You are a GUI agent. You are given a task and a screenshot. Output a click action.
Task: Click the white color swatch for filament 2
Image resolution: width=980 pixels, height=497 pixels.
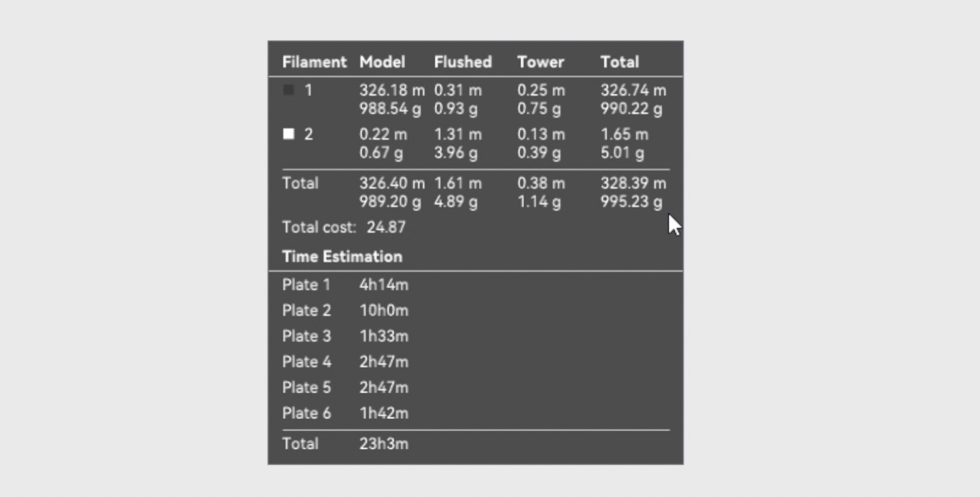tap(289, 134)
